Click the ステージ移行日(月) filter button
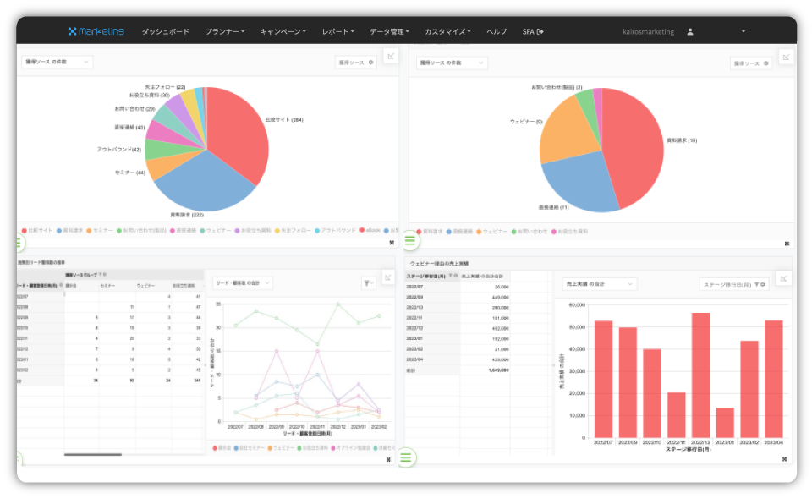Viewport: 812px width, 504px height. click(x=734, y=284)
